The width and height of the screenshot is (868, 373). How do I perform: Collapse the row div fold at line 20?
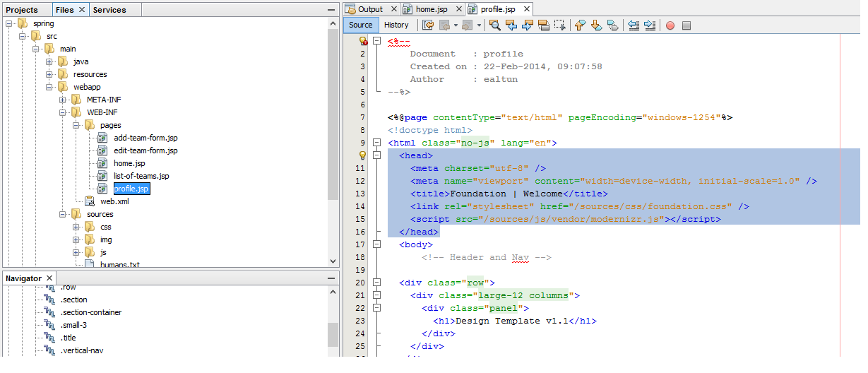377,283
